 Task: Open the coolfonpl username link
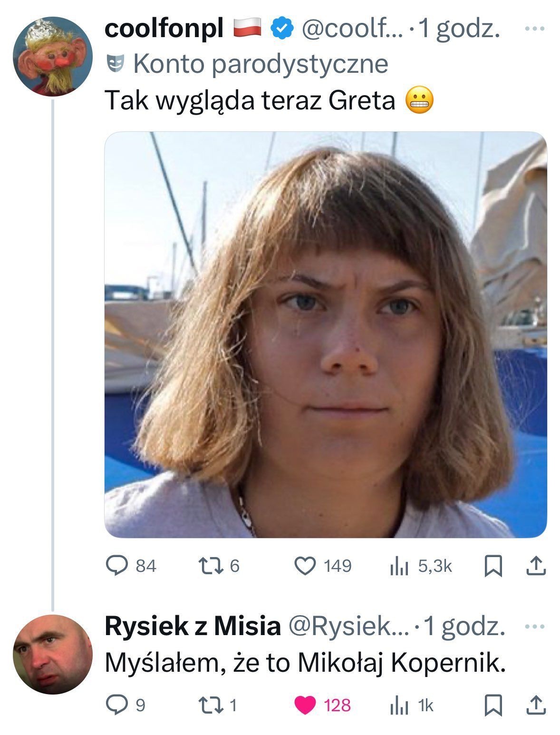164,29
